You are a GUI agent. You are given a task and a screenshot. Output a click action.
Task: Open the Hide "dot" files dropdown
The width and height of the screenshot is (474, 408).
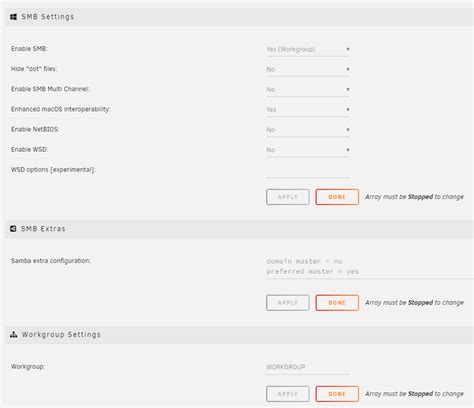coord(308,69)
